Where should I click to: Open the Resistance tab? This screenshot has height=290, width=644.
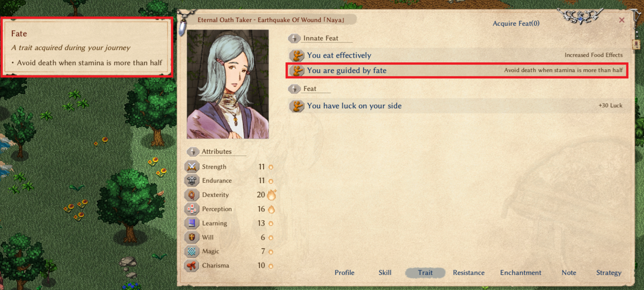tap(469, 273)
